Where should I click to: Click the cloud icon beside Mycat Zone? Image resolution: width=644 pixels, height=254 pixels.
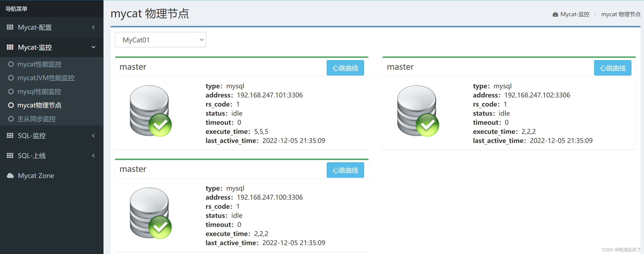click(10, 175)
